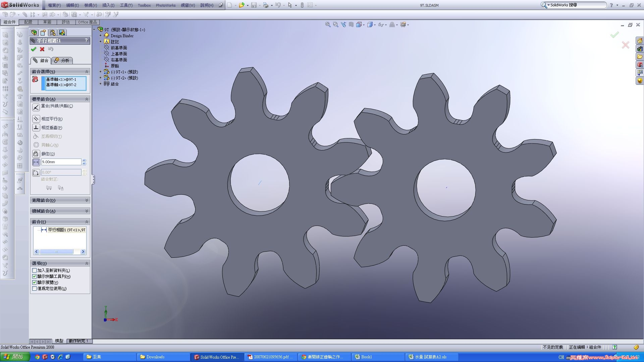Open the 插入 menu
The height and width of the screenshot is (362, 644).
[108, 5]
